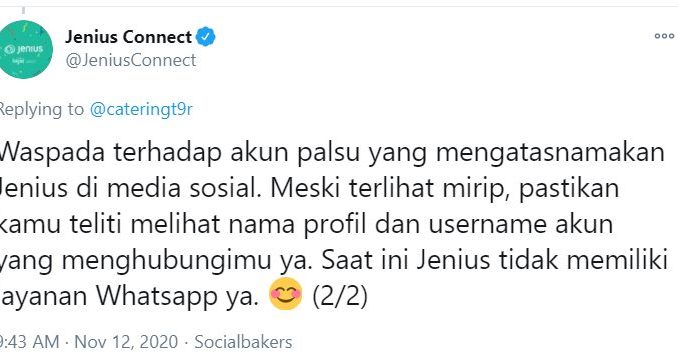
Task: Click the blushing smiley emoji
Action: 285,294
